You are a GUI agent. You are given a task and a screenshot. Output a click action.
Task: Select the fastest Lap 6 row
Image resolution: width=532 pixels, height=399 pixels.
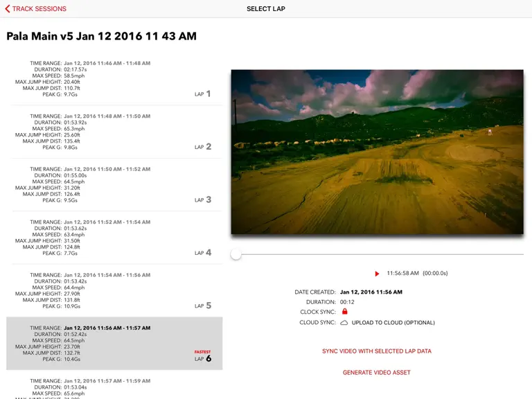[114, 344]
